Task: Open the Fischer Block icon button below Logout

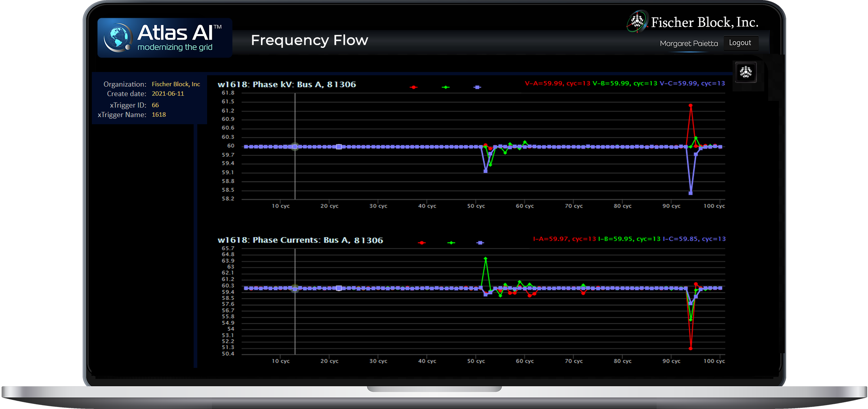Action: (x=746, y=72)
